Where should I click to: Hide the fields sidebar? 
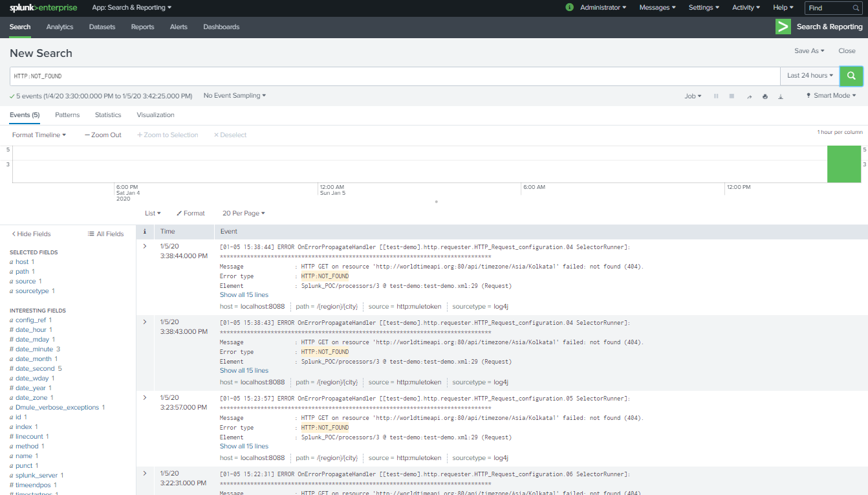(x=31, y=234)
